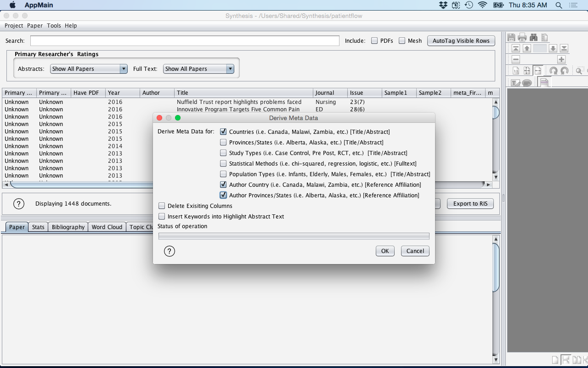Select the 1:1 actual size icon
The height and width of the screenshot is (368, 588).
pos(516,71)
